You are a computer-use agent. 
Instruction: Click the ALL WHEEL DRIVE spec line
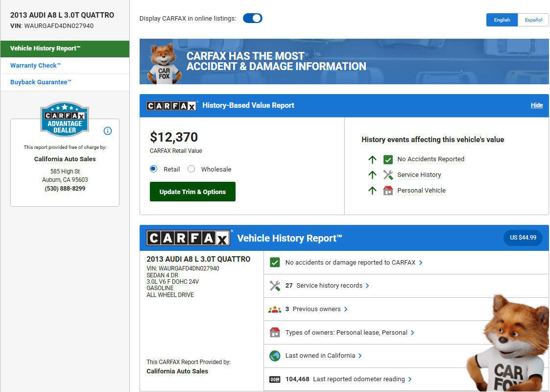[x=170, y=295]
